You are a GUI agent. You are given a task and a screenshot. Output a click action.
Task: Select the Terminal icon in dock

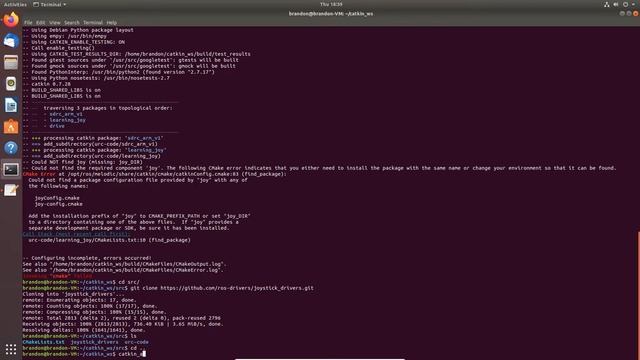(11, 169)
